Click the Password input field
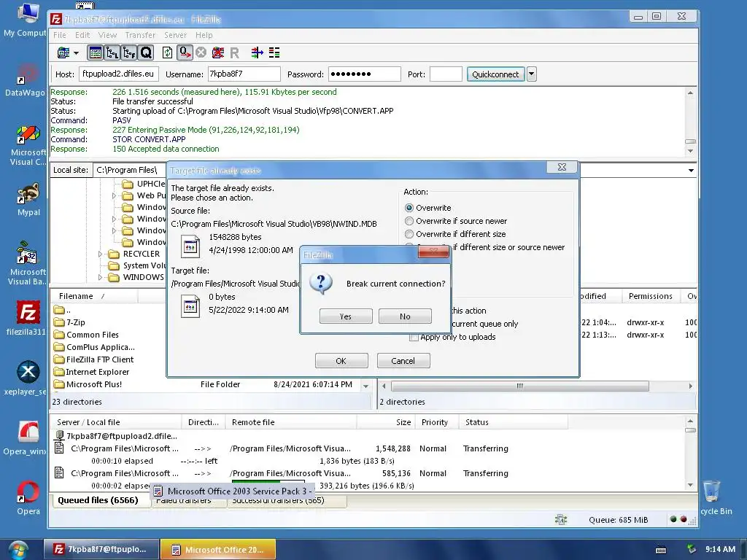The height and width of the screenshot is (560, 747). coord(365,74)
